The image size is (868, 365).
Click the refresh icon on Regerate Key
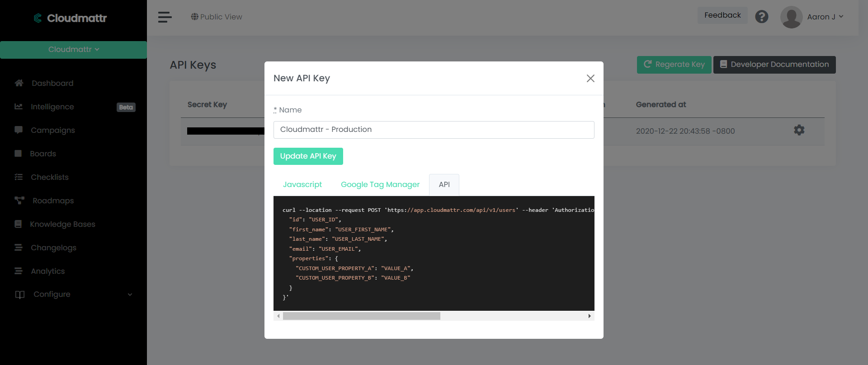coord(647,64)
